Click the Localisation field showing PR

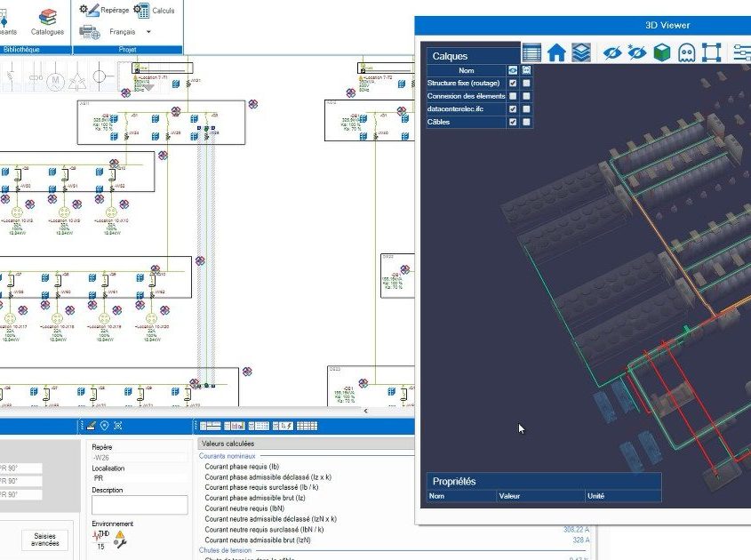(140, 478)
